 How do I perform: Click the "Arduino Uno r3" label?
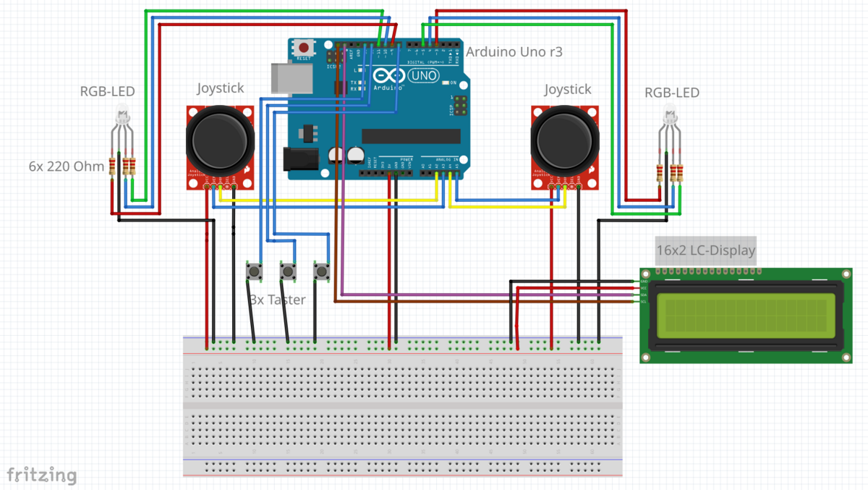(514, 52)
